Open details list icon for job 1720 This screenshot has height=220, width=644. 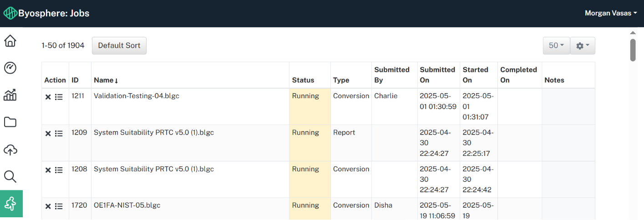[59, 206]
